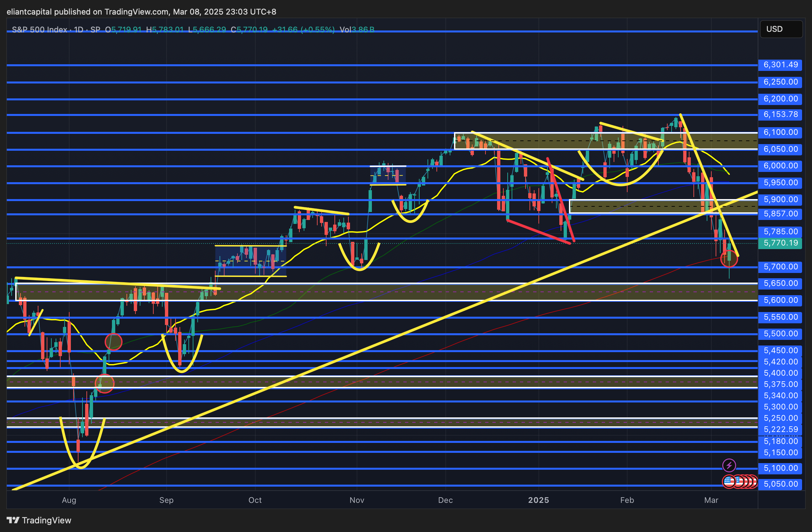This screenshot has width=812, height=532.
Task: Select the 6,153.78 price level label
Action: [x=780, y=114]
